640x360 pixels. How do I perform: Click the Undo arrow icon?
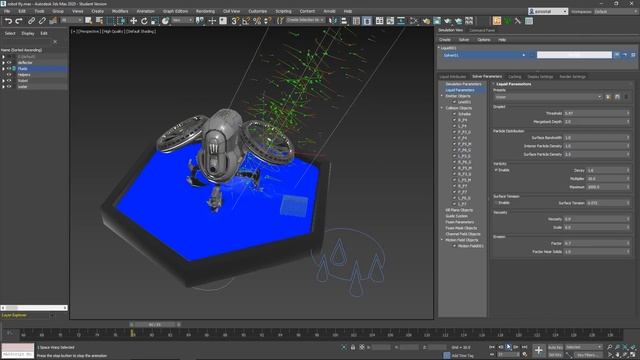(x=8, y=21)
